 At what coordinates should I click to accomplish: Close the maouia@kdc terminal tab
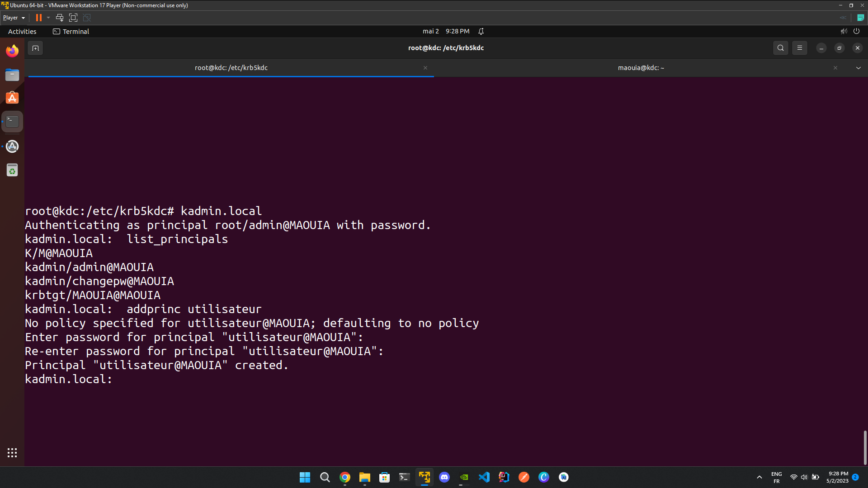(x=835, y=68)
